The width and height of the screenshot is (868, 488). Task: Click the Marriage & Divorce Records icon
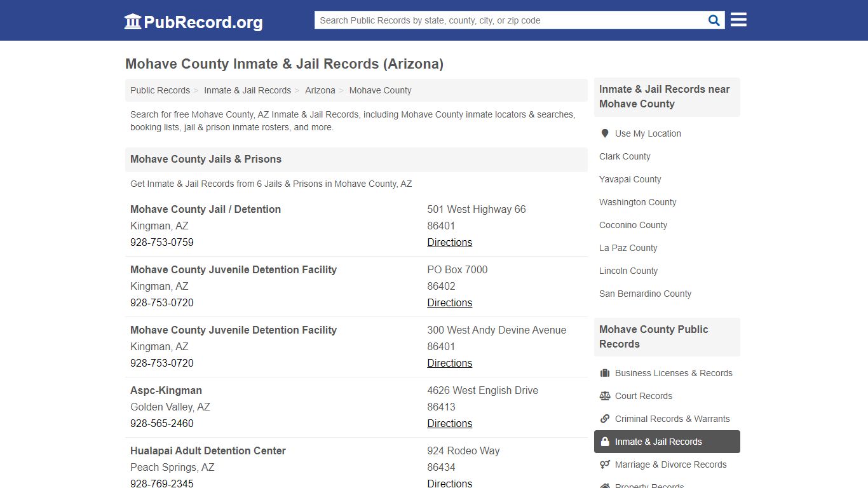click(605, 464)
